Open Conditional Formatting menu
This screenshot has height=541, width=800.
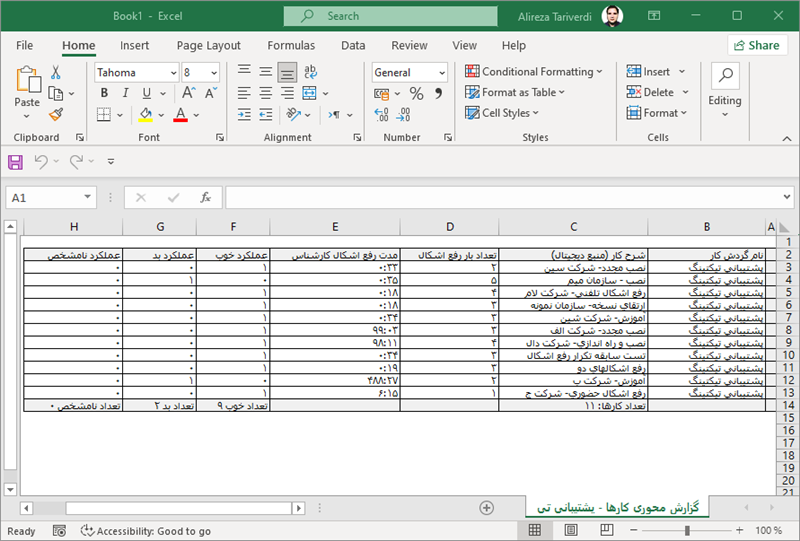pos(535,72)
